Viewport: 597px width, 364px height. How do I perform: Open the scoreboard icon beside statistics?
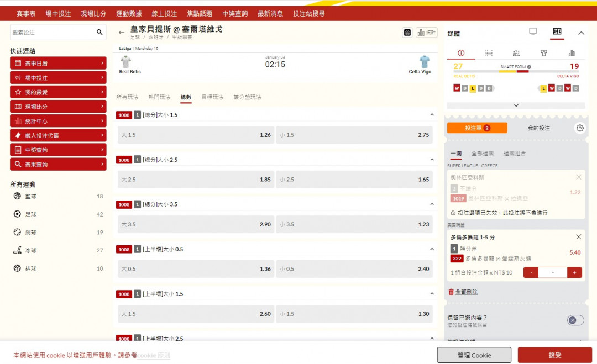[407, 33]
